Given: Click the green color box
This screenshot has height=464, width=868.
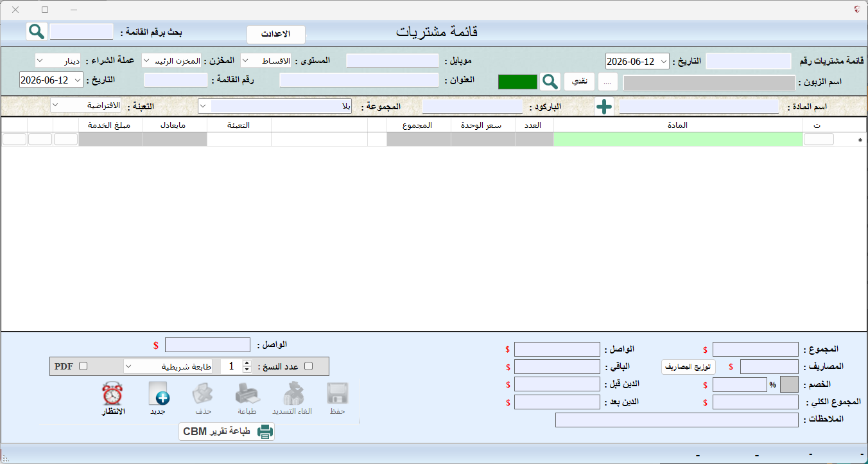Looking at the screenshot, I should (517, 82).
